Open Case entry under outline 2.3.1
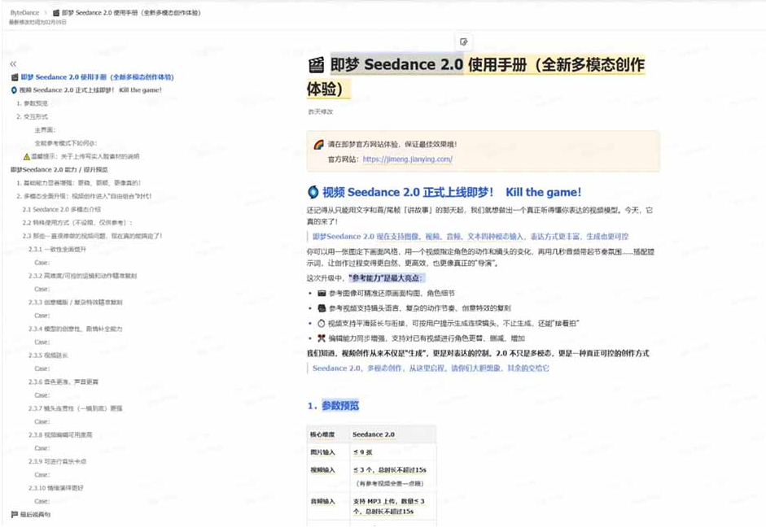766x532 pixels. [x=42, y=263]
